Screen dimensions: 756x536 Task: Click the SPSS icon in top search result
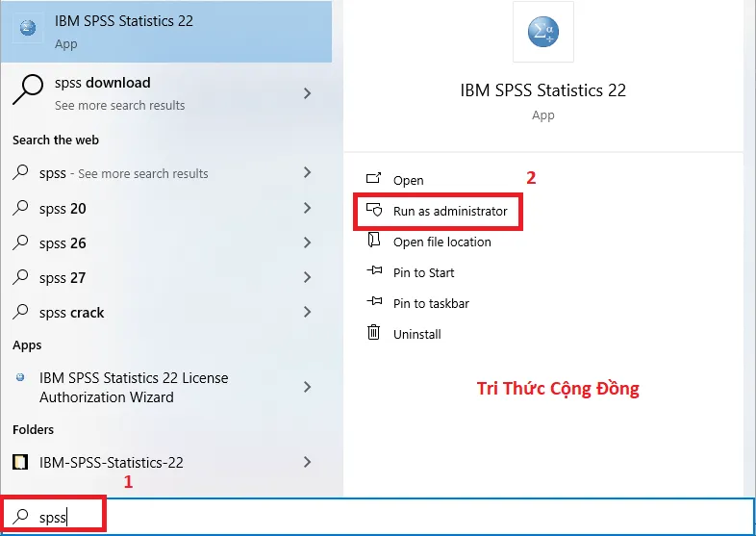coord(28,28)
